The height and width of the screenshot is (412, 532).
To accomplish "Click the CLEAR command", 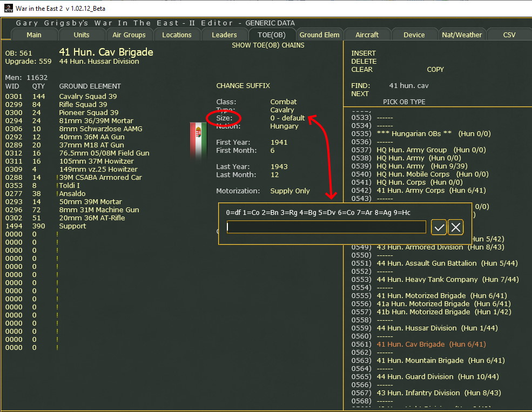I will (x=362, y=70).
